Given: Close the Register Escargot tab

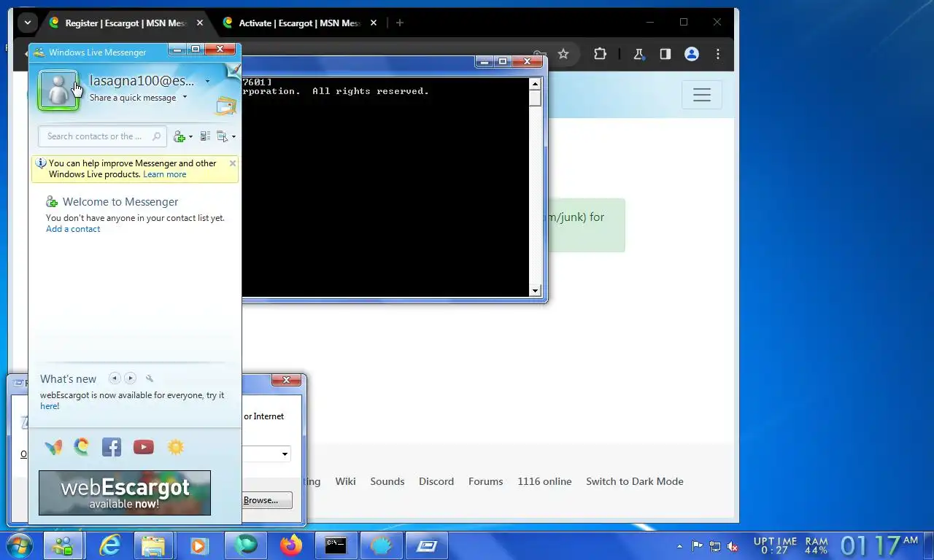Looking at the screenshot, I should point(200,23).
